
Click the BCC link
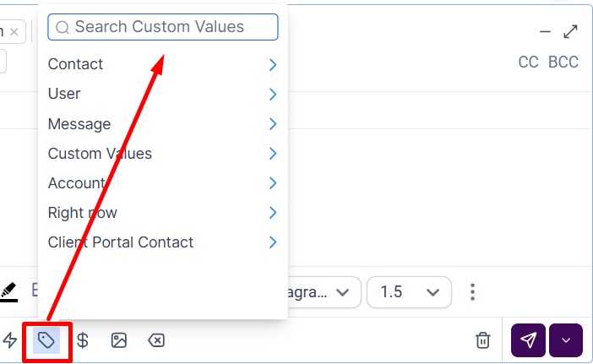(x=563, y=62)
